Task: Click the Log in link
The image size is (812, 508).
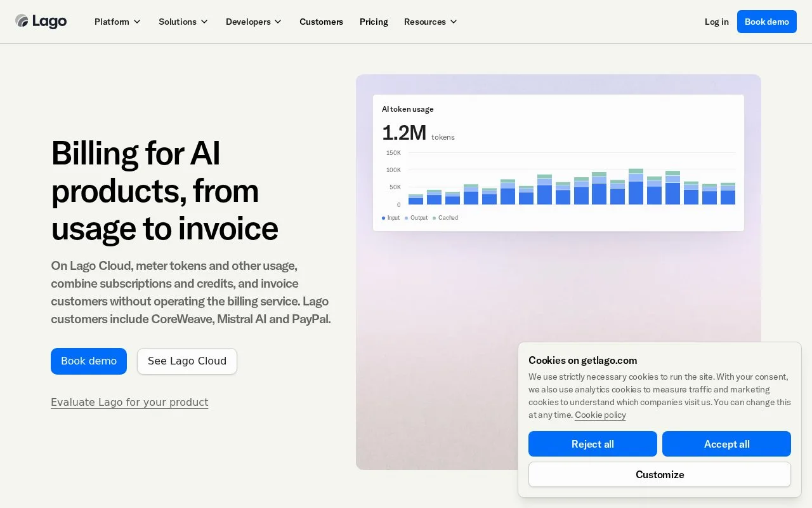Action: pos(716,22)
